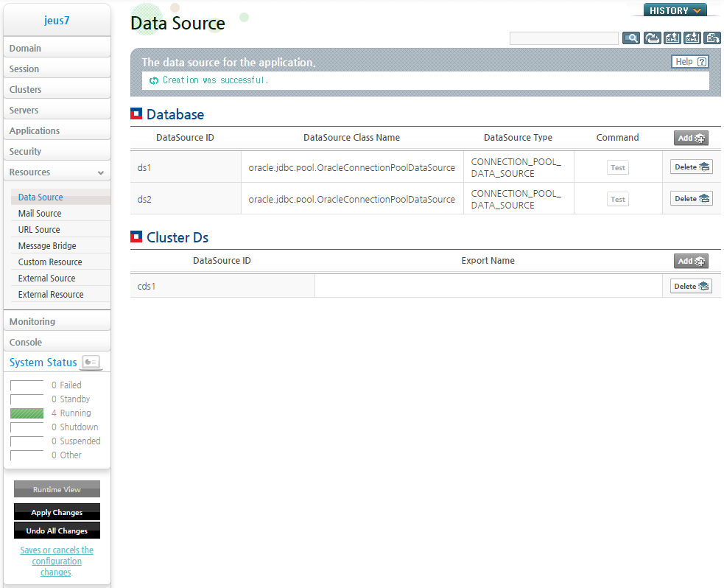Click the DataSource Class Name column header
Screen dimensions: 724x588
pyautogui.click(x=351, y=138)
